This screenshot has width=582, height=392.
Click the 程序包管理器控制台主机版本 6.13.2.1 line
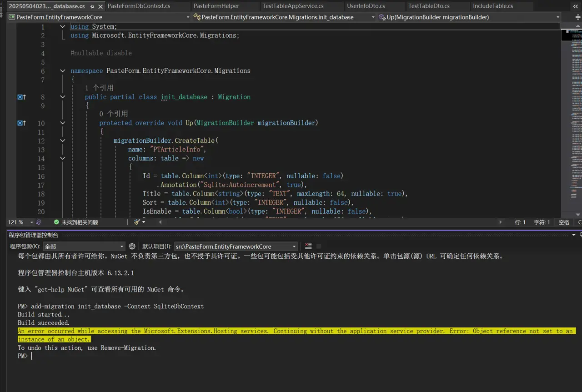tap(76, 273)
